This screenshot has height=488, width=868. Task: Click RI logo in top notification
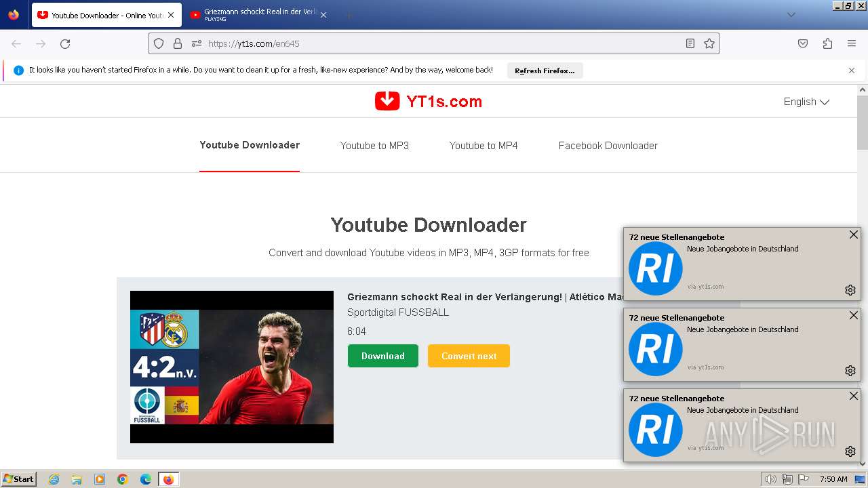(x=656, y=268)
